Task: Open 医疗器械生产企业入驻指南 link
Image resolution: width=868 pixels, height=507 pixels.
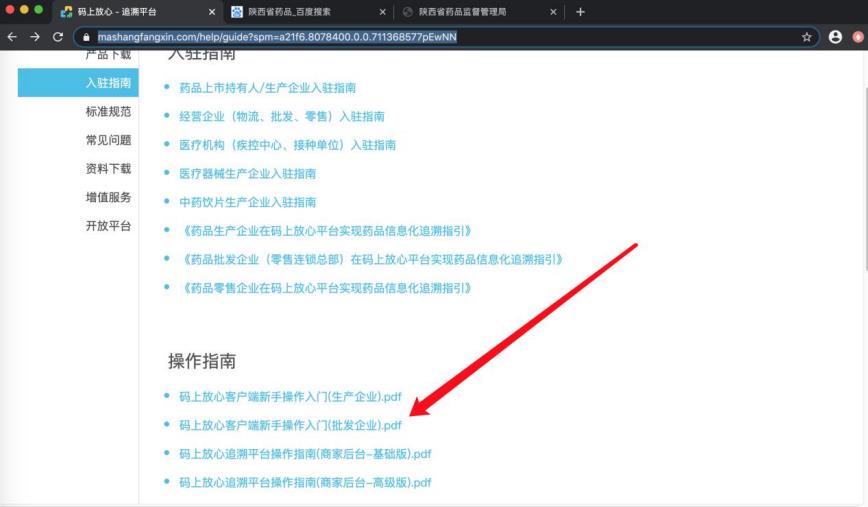Action: pos(247,174)
